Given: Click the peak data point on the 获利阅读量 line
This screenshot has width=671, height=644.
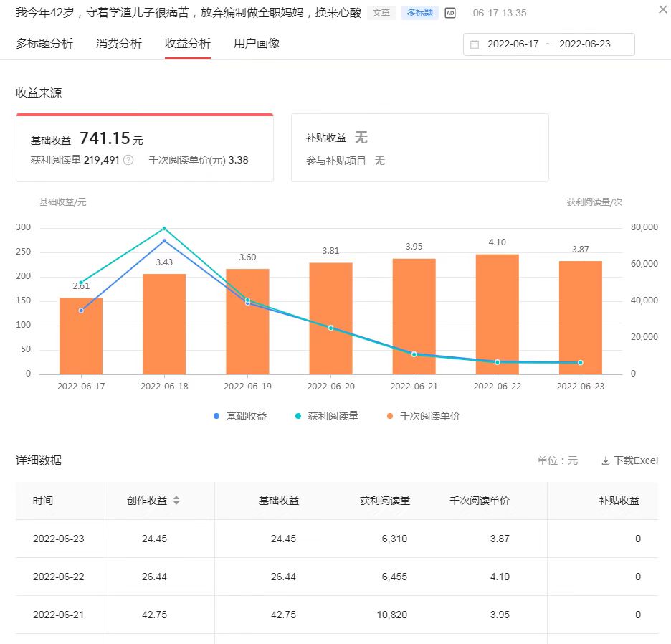Looking at the screenshot, I should [164, 228].
